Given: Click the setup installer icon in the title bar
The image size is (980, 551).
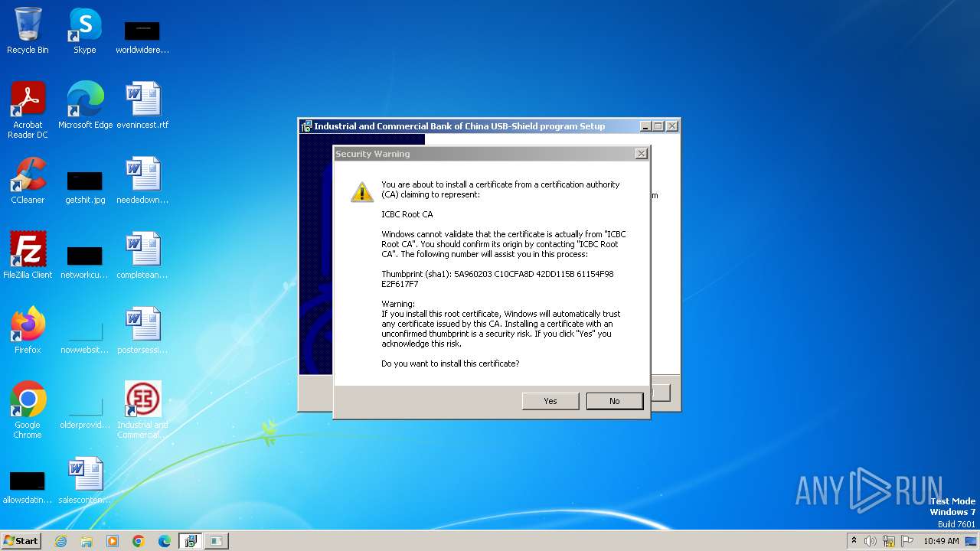Looking at the screenshot, I should pyautogui.click(x=306, y=126).
